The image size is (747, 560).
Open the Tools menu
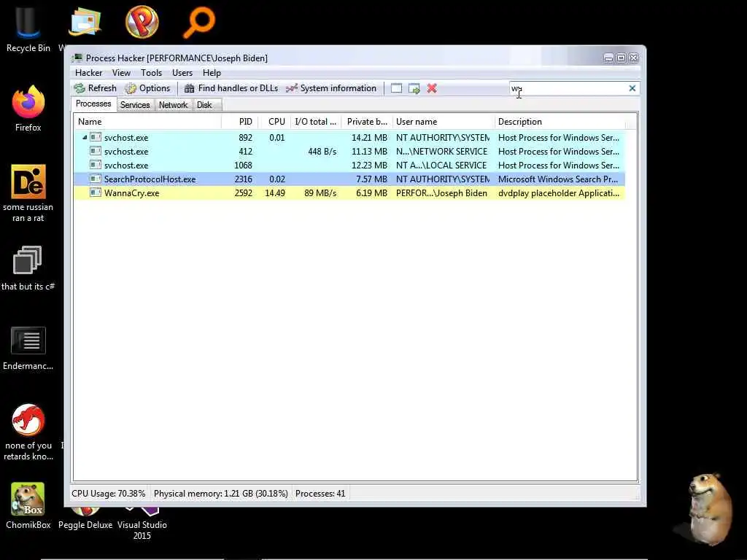(x=151, y=73)
